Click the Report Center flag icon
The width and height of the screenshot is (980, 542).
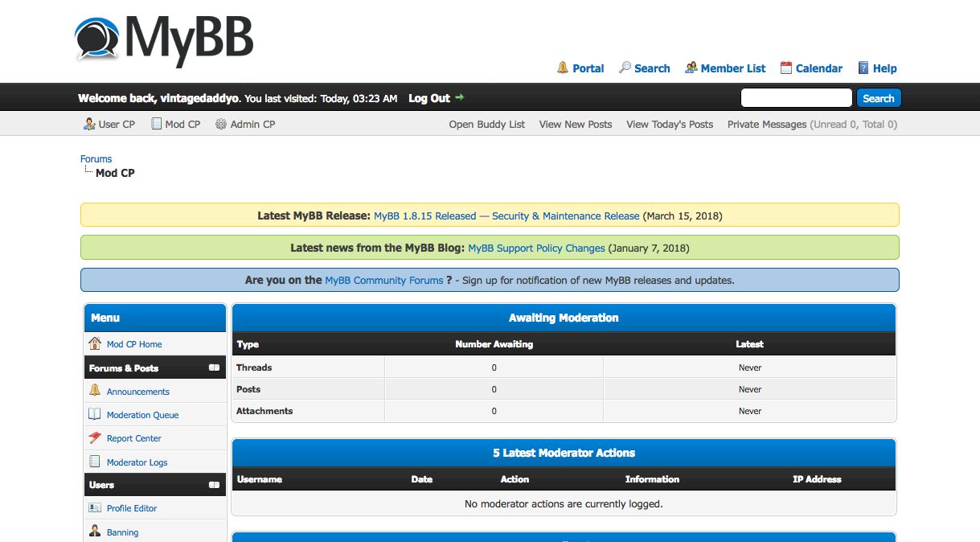pyautogui.click(x=95, y=438)
